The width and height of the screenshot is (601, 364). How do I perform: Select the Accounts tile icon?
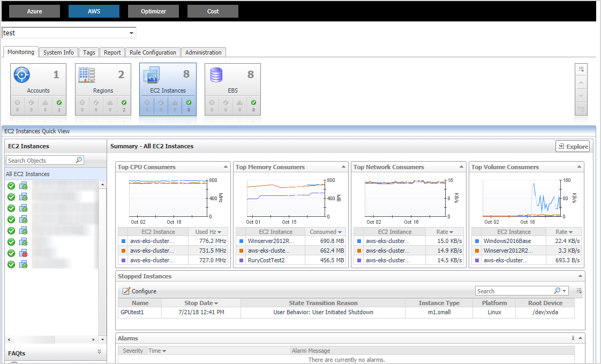21,75
